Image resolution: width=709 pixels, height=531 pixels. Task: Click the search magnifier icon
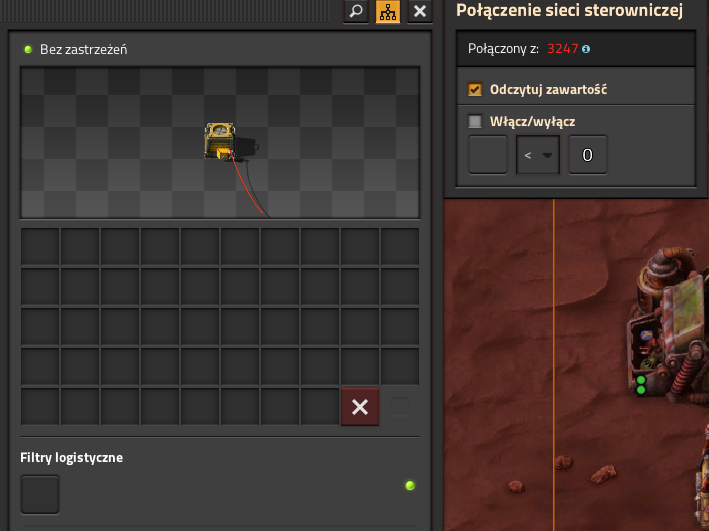click(x=355, y=11)
